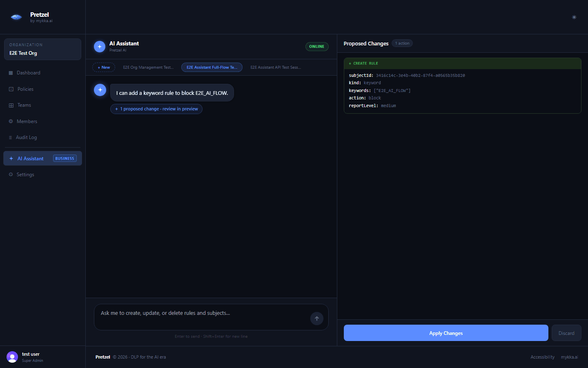Screen dimensions: 588x368
Task: Open the E2E Test Org organization selector
Action: tap(42, 49)
